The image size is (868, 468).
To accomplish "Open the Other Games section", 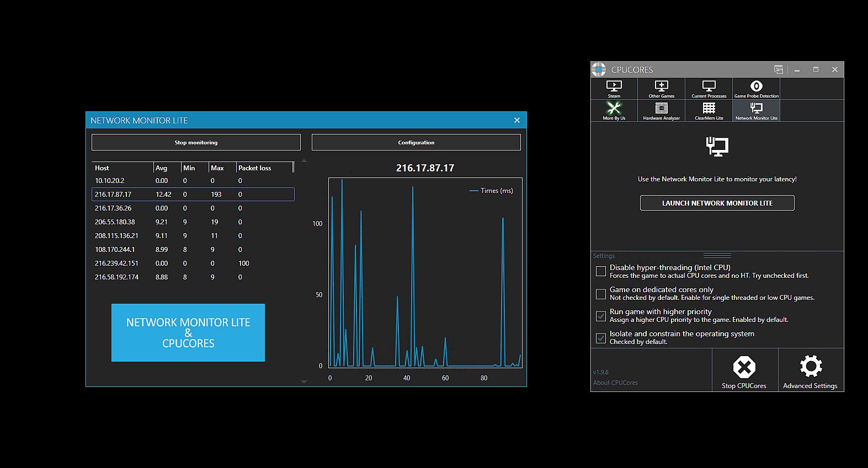I will pyautogui.click(x=661, y=88).
